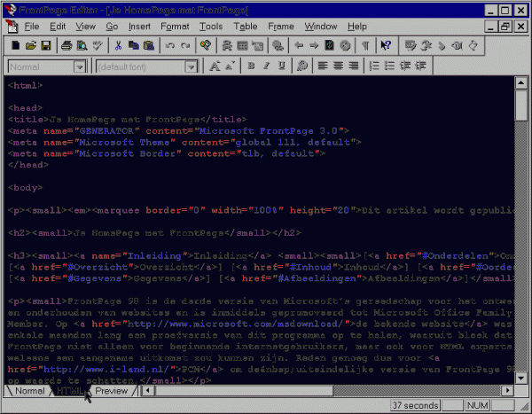
Task: Center the text alignment
Action: (339, 66)
